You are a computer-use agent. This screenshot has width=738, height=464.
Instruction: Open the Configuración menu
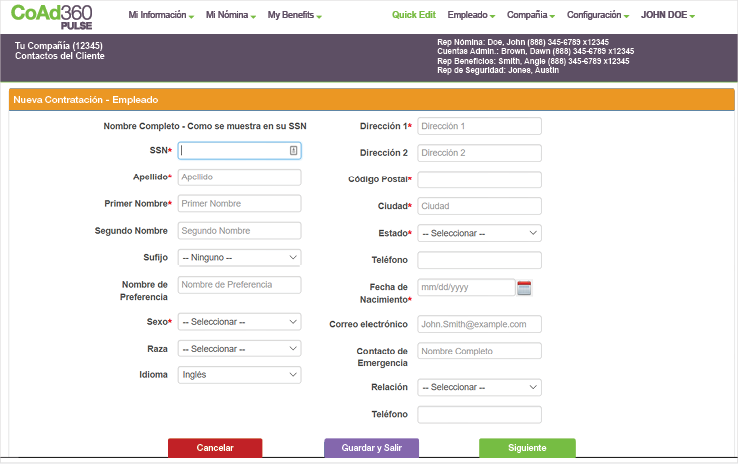click(598, 15)
